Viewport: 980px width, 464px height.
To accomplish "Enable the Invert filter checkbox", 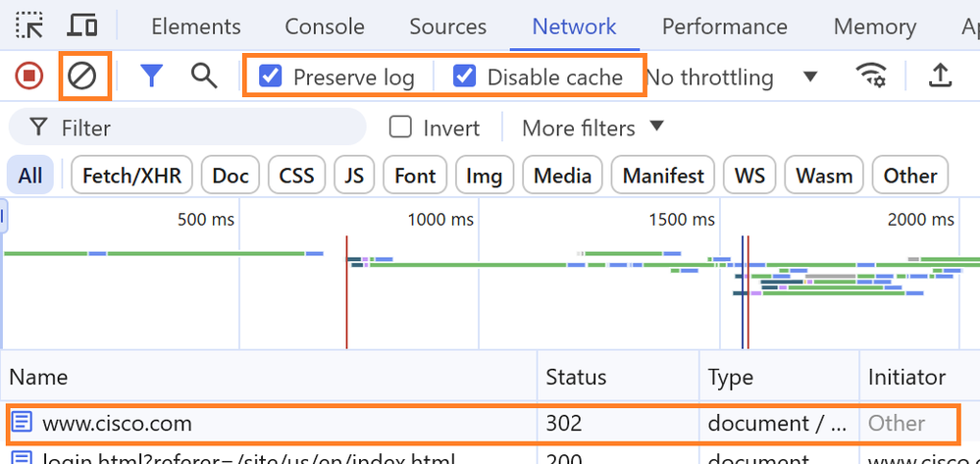I will click(x=400, y=128).
